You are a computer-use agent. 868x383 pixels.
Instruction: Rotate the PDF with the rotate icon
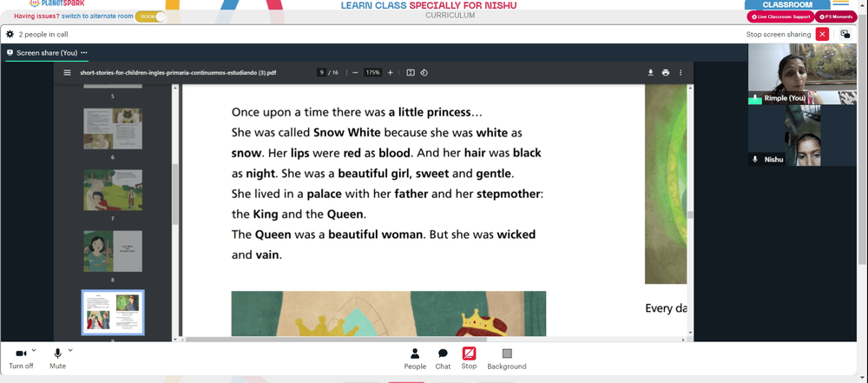424,73
